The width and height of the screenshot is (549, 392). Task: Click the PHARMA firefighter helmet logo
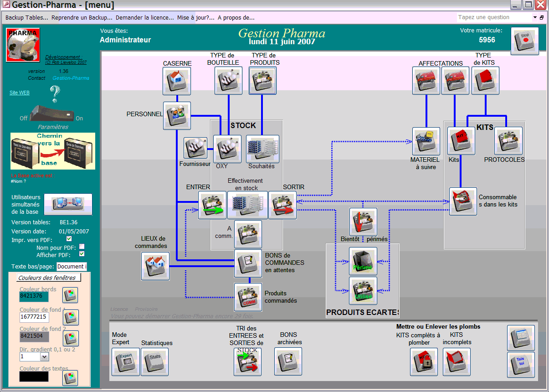pos(23,45)
